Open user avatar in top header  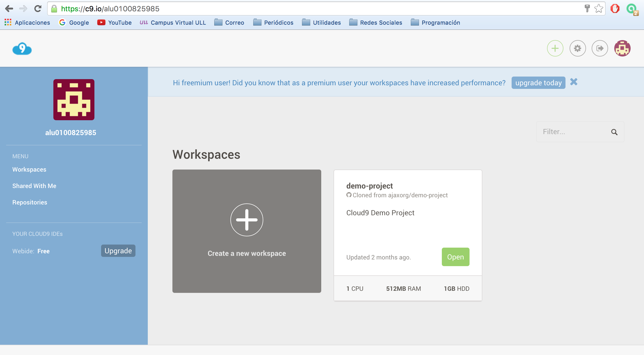coord(622,48)
